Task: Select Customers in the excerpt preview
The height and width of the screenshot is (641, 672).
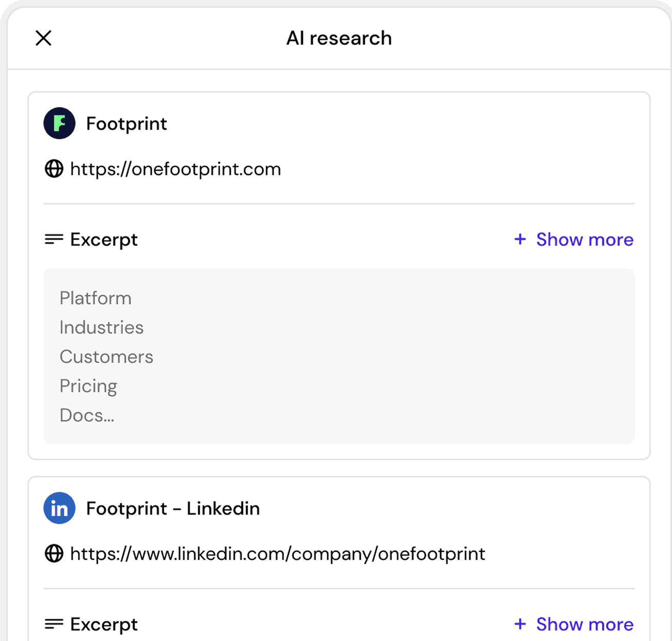Action: (x=107, y=357)
